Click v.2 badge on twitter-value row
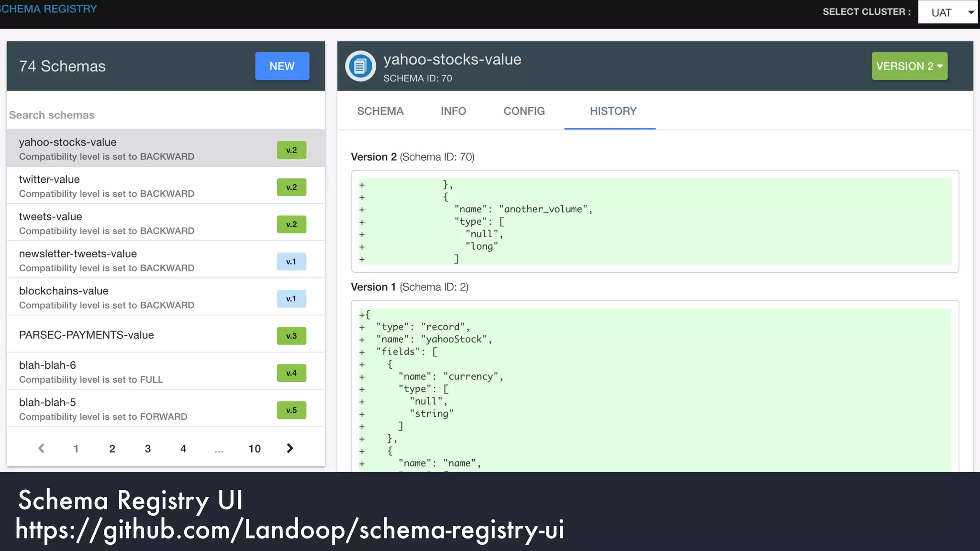This screenshot has width=980, height=551. coord(291,187)
